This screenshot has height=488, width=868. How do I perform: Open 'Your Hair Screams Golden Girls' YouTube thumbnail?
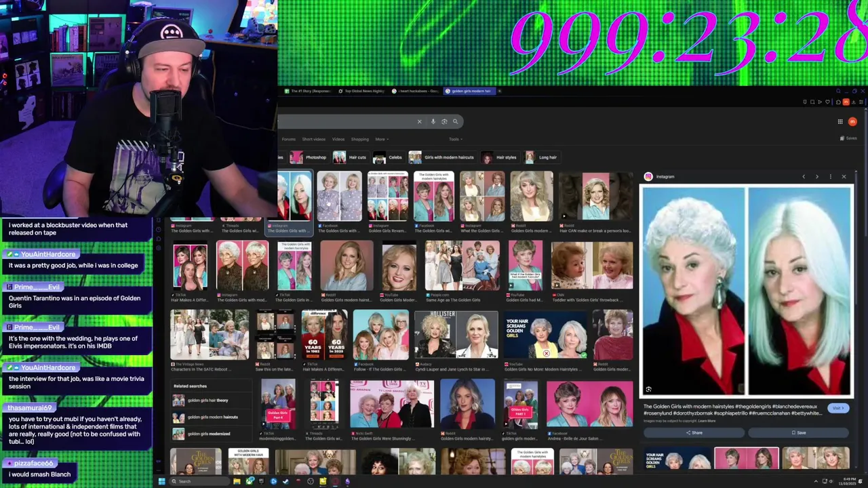545,334
